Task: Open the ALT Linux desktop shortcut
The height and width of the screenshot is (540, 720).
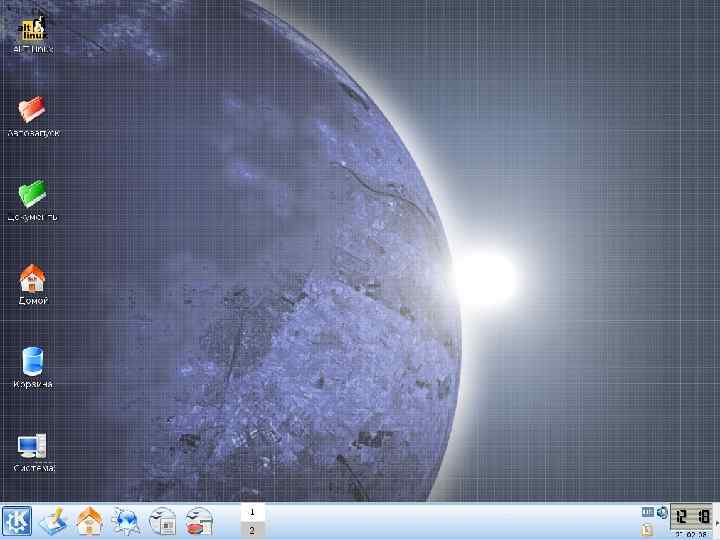Action: point(33,34)
